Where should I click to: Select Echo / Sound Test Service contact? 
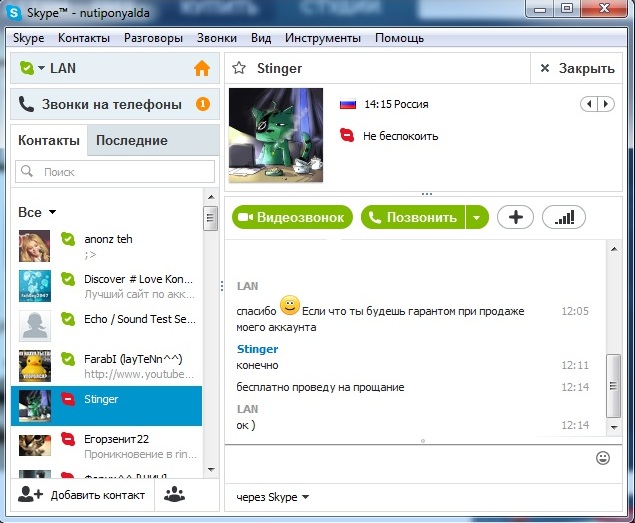[107, 326]
